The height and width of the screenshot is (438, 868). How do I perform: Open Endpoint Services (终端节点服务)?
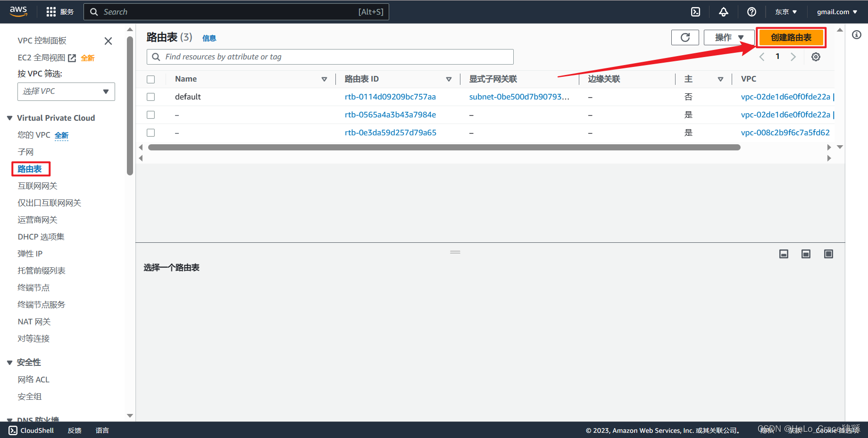point(42,305)
